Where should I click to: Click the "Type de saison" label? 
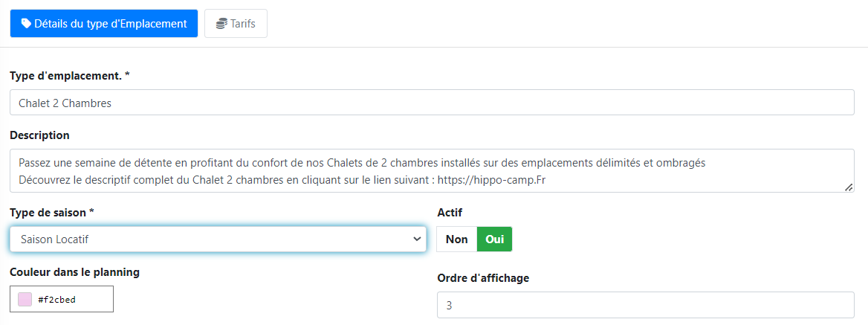[x=52, y=213]
